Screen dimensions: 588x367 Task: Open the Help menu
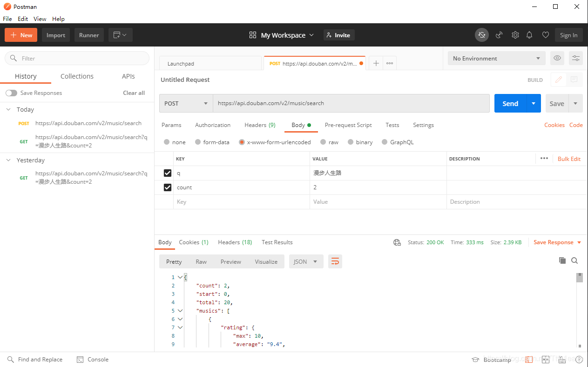58,19
